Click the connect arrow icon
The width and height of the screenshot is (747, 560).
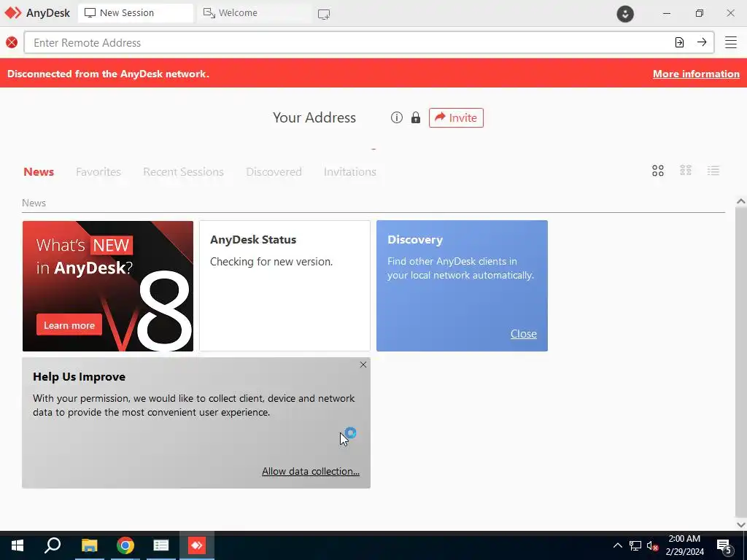(702, 42)
